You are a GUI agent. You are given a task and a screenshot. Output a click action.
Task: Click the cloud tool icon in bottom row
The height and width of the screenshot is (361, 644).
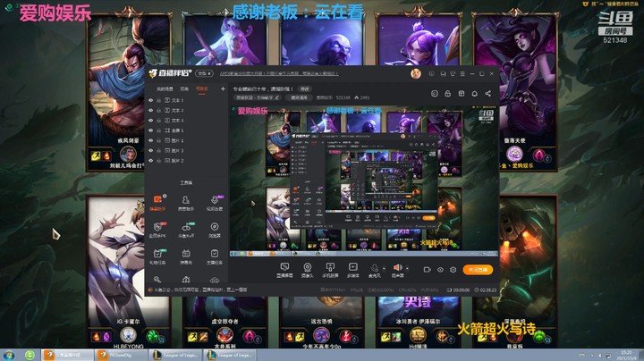coord(215,280)
